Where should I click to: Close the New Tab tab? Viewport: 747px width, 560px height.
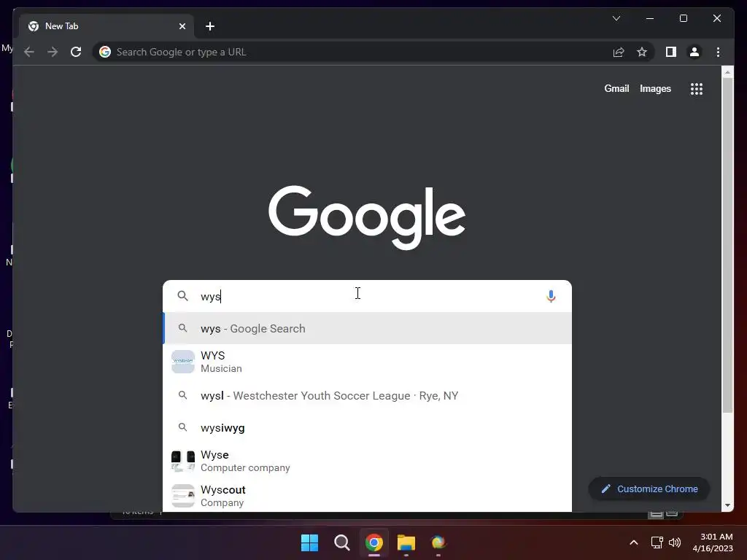tap(182, 26)
